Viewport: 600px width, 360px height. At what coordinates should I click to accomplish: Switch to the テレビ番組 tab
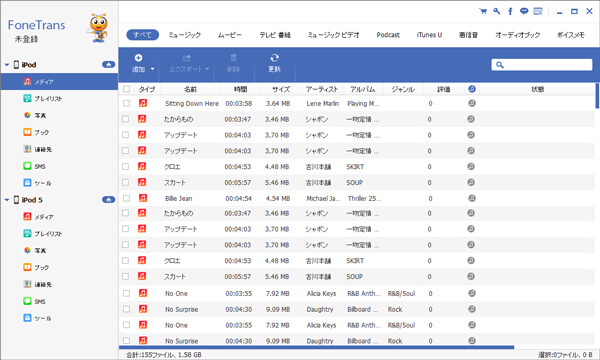tap(275, 35)
